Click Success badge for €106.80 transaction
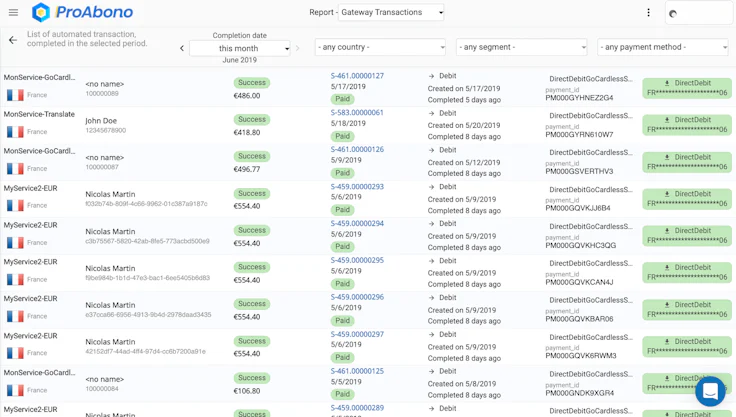736x417 pixels. 252,378
